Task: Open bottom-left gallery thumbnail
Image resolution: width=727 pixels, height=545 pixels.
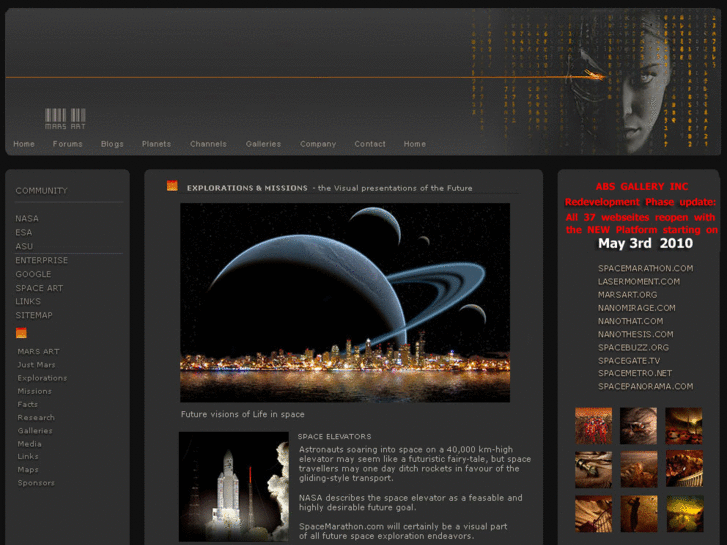Action: (593, 513)
